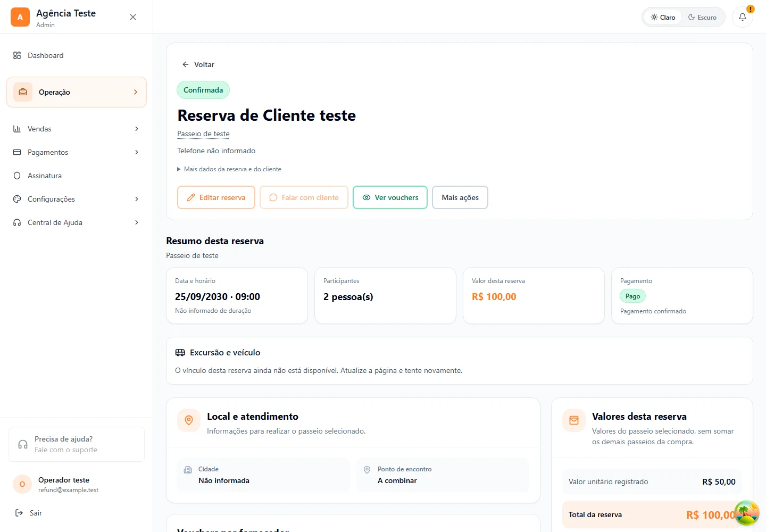
Task: Close the sidebar with the X icon
Action: (x=133, y=17)
